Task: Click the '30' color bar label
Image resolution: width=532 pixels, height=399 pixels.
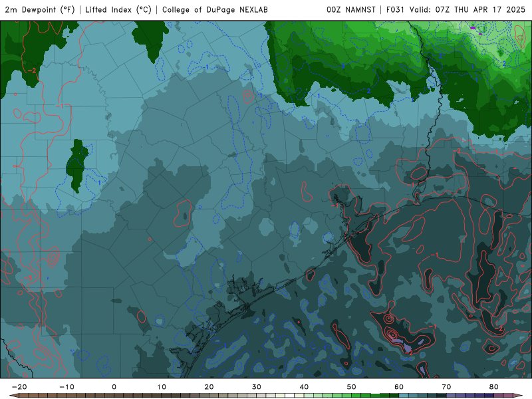Action: coord(257,387)
